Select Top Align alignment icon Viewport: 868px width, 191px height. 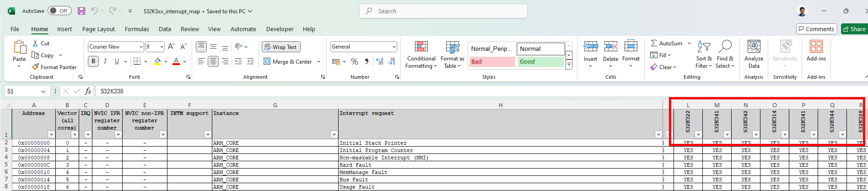201,47
